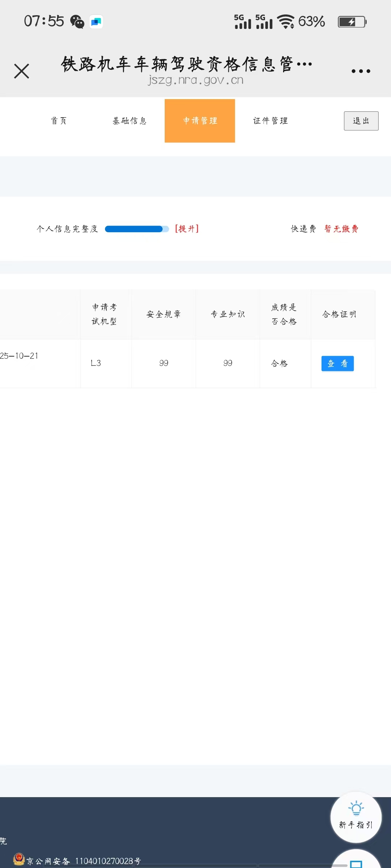Click the lightbulb 新手指引 floating button
Image resolution: width=391 pixels, height=868 pixels.
(356, 817)
